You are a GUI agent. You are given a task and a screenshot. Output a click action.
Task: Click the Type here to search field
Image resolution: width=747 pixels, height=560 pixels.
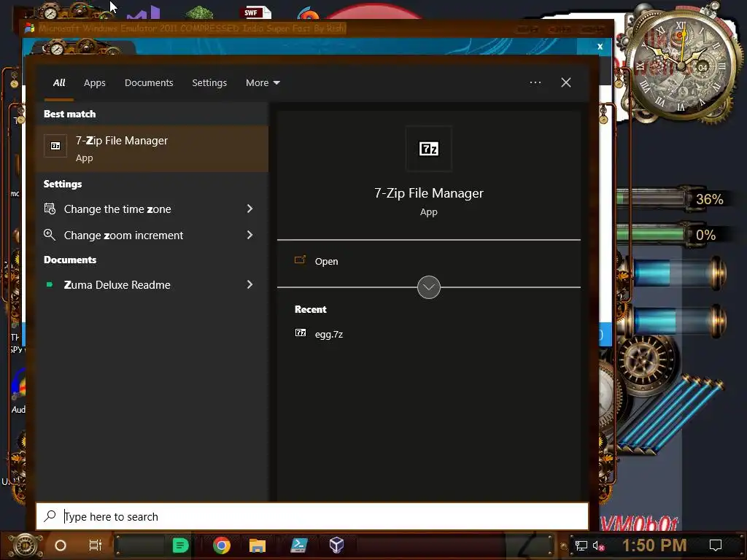[x=312, y=516]
